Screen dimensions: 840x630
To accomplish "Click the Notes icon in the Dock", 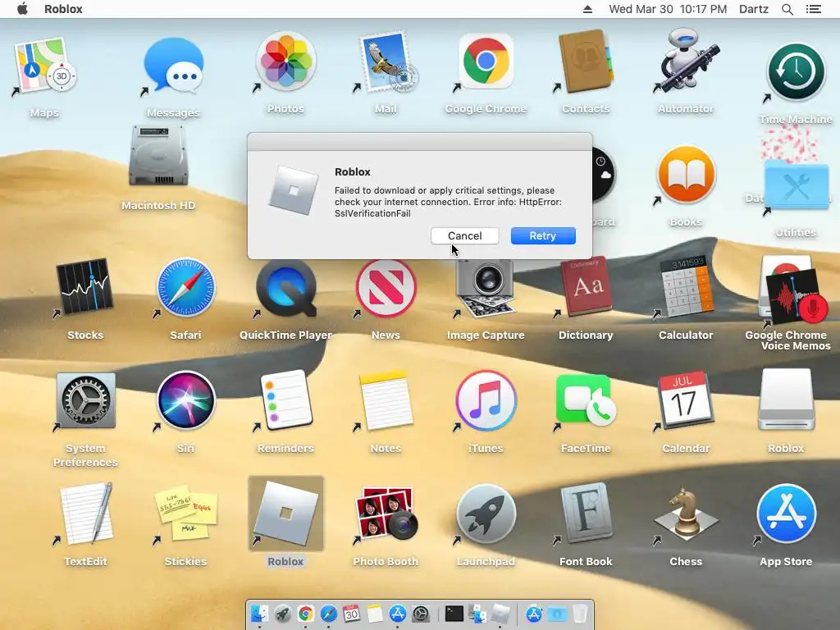I will pos(374,614).
